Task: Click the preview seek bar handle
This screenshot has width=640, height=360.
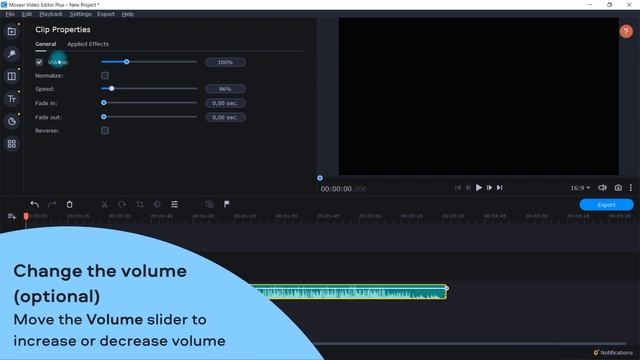Action: pos(320,178)
